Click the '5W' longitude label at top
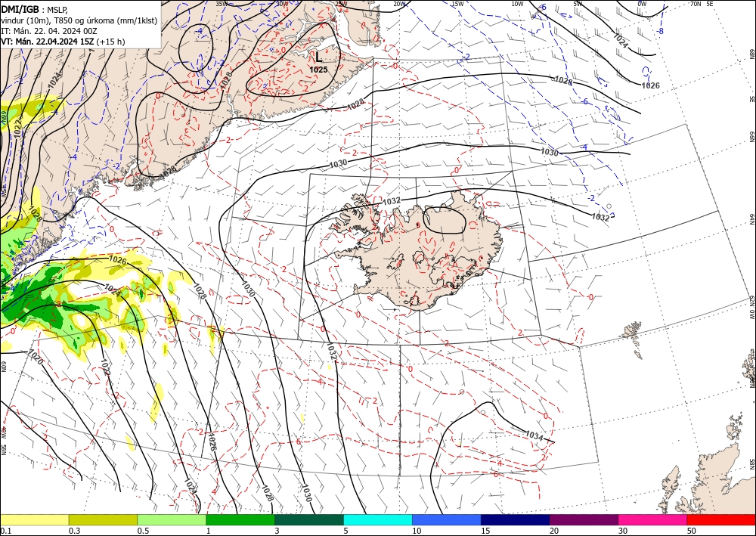The width and height of the screenshot is (756, 536). tap(578, 4)
